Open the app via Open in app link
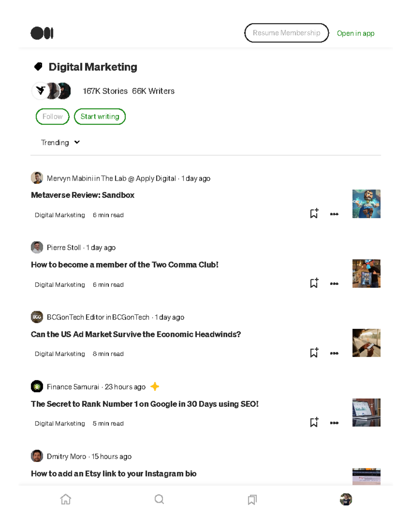 click(356, 33)
